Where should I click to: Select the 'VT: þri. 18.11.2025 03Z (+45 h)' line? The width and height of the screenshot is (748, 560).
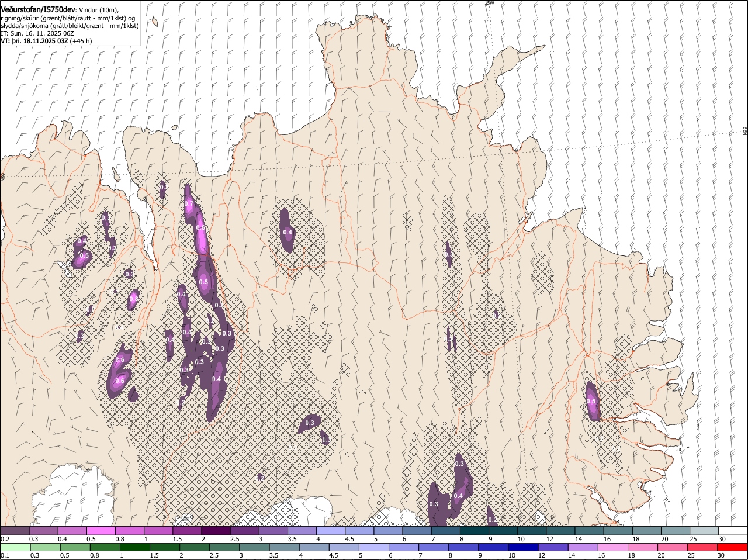point(46,41)
